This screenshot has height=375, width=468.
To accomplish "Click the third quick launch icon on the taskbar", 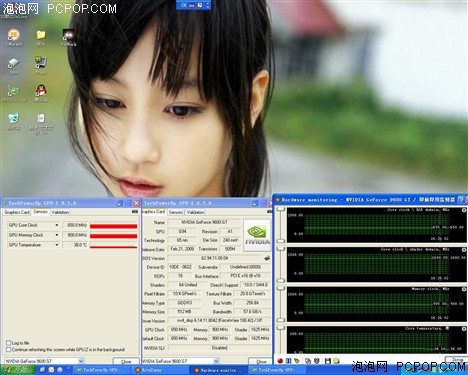I will [x=60, y=370].
